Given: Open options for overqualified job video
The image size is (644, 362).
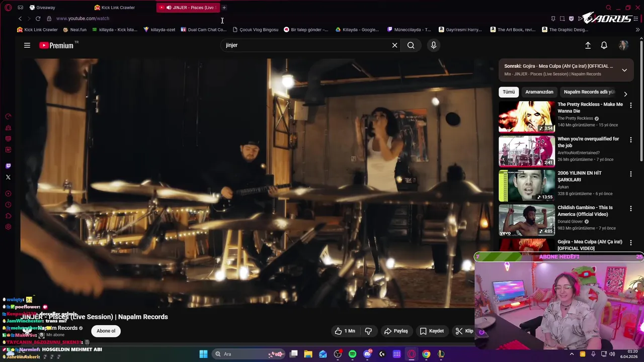Looking at the screenshot, I should (x=631, y=139).
